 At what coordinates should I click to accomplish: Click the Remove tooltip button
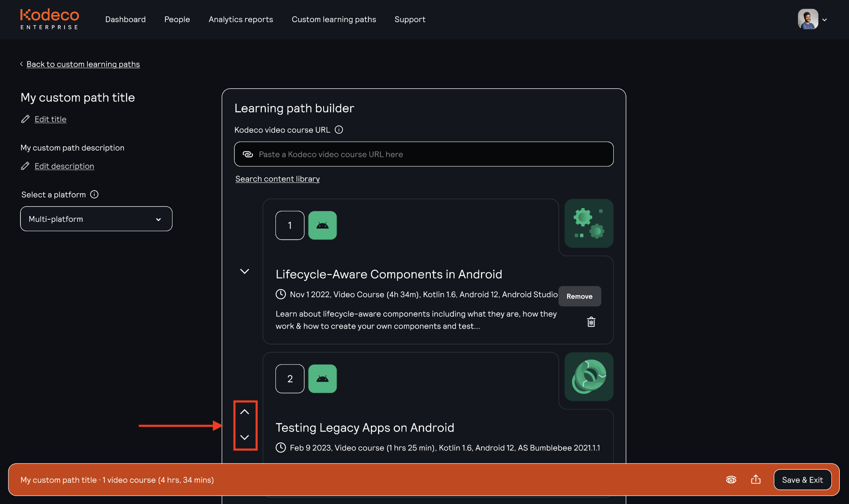pos(579,296)
